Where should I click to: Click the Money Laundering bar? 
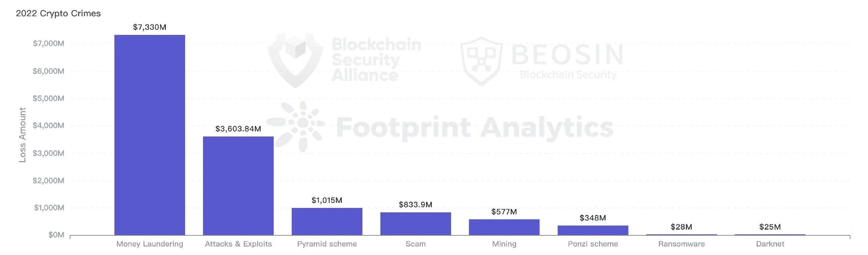click(150, 135)
